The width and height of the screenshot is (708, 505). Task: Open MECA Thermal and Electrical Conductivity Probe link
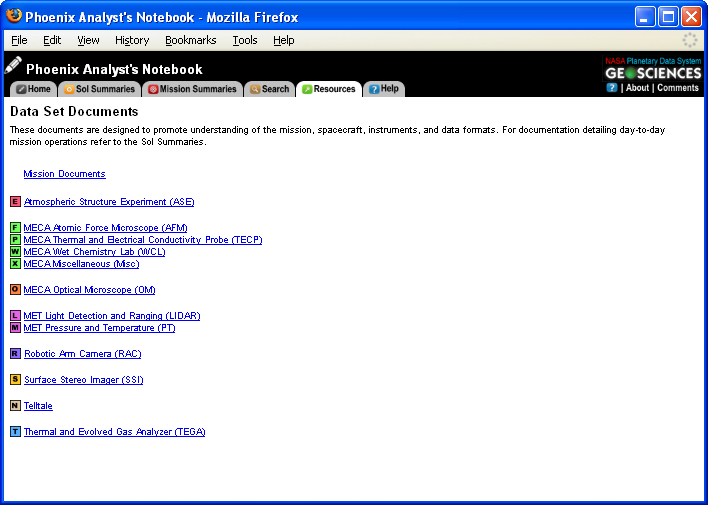143,240
